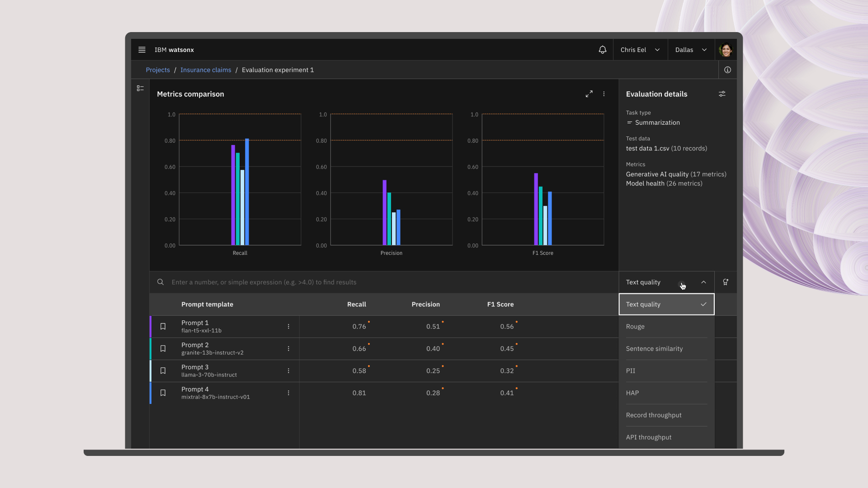The image size is (868, 488).
Task: Select Text quality option in list
Action: click(x=666, y=305)
